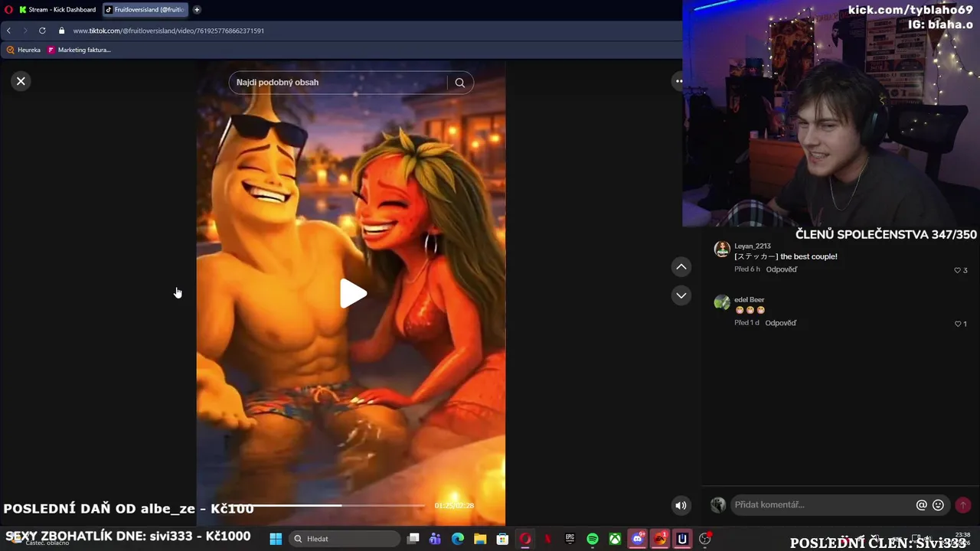The height and width of the screenshot is (551, 980).
Task: Open the Windows Start menu
Action: 276,539
